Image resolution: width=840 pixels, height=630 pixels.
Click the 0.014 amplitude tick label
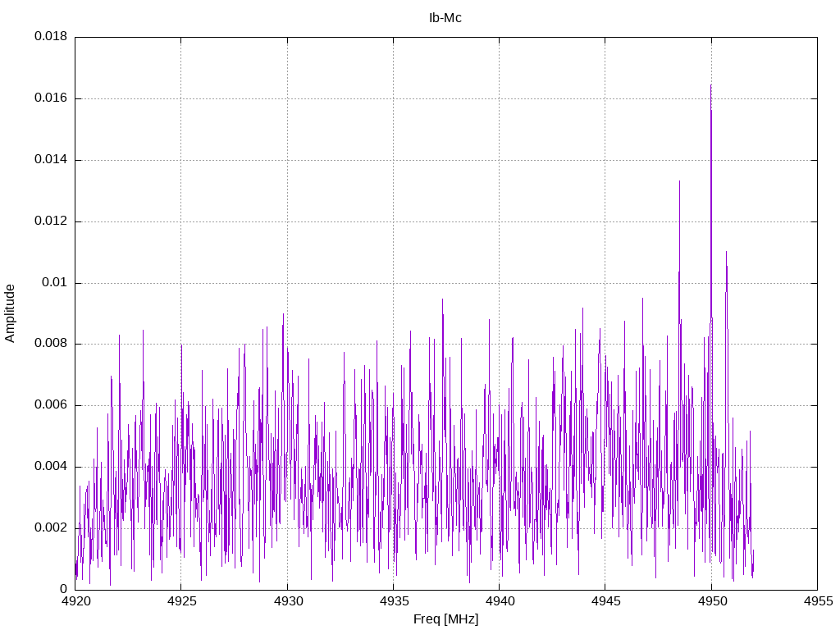pyautogui.click(x=50, y=160)
